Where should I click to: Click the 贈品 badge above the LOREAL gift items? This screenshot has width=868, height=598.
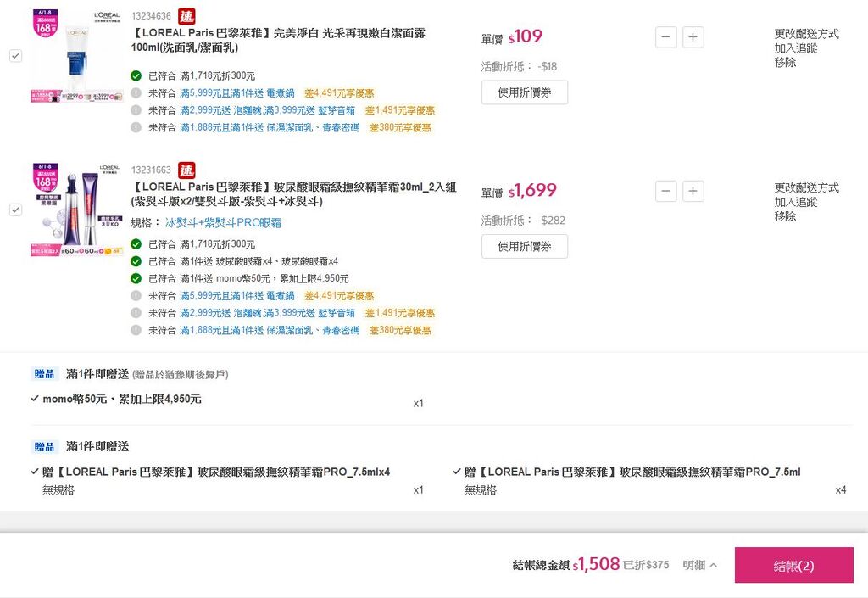tap(44, 446)
